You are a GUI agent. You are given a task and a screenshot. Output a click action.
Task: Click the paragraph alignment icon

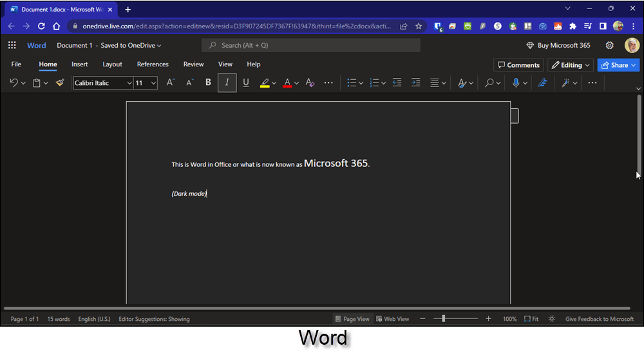tap(435, 82)
